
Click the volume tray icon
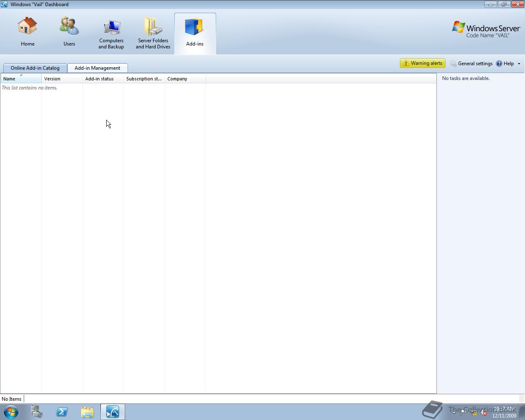coord(484,413)
